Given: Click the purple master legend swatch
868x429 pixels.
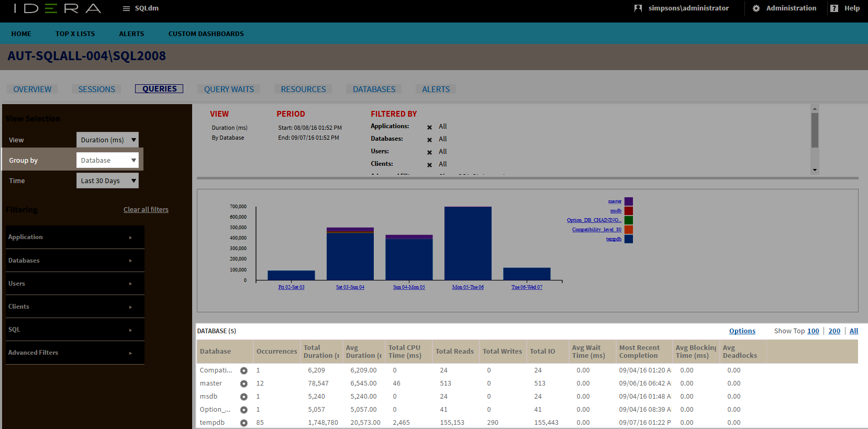Looking at the screenshot, I should pos(629,201).
